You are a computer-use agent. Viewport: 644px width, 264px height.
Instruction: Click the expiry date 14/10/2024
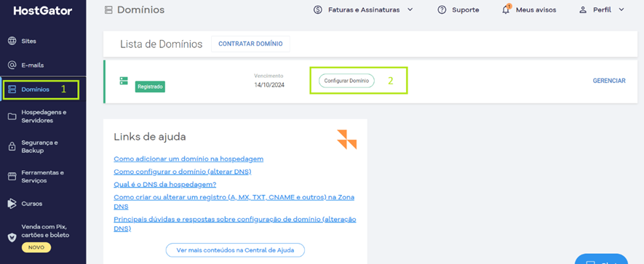coord(269,85)
